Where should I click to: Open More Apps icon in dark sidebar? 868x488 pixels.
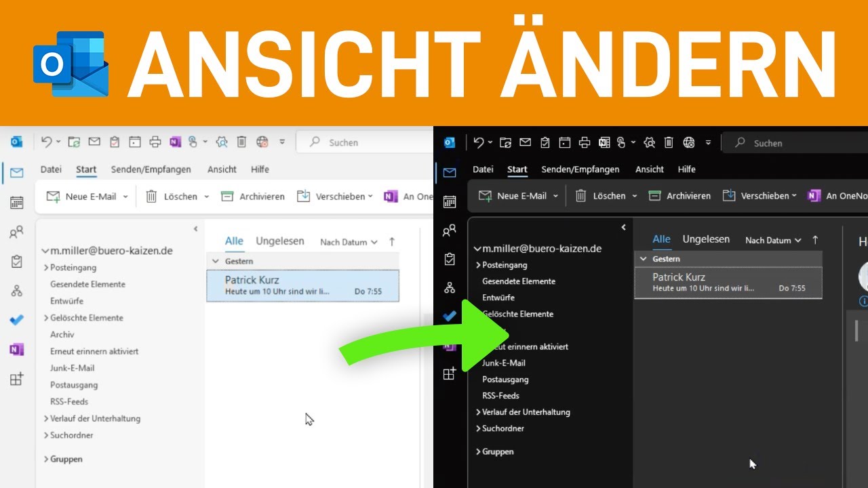click(449, 373)
